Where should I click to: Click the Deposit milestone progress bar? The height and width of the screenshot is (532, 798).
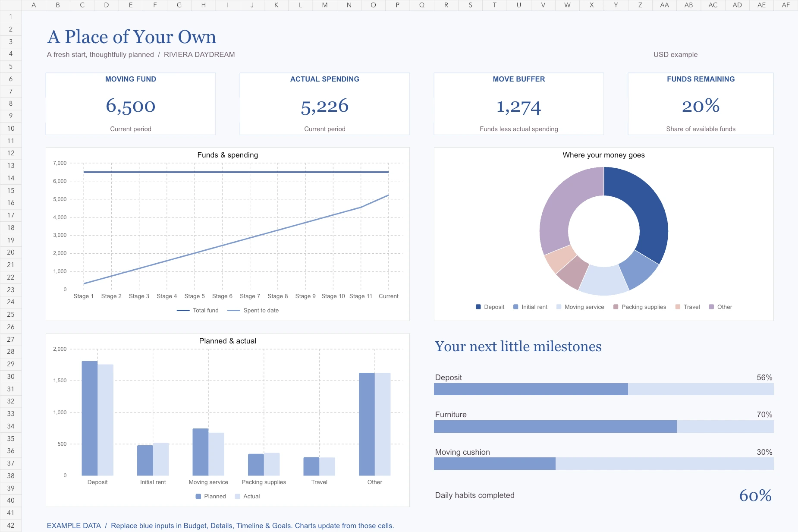(x=604, y=389)
